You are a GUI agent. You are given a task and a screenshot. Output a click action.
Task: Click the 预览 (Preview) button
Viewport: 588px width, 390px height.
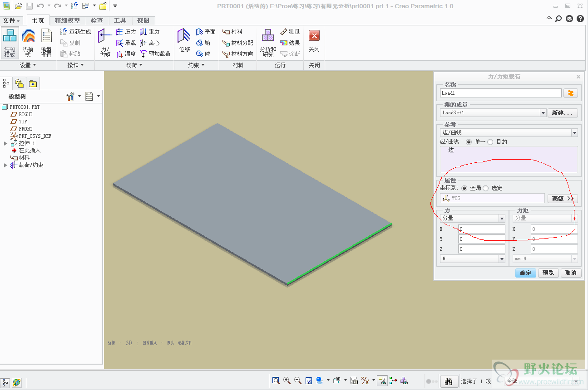tap(548, 273)
